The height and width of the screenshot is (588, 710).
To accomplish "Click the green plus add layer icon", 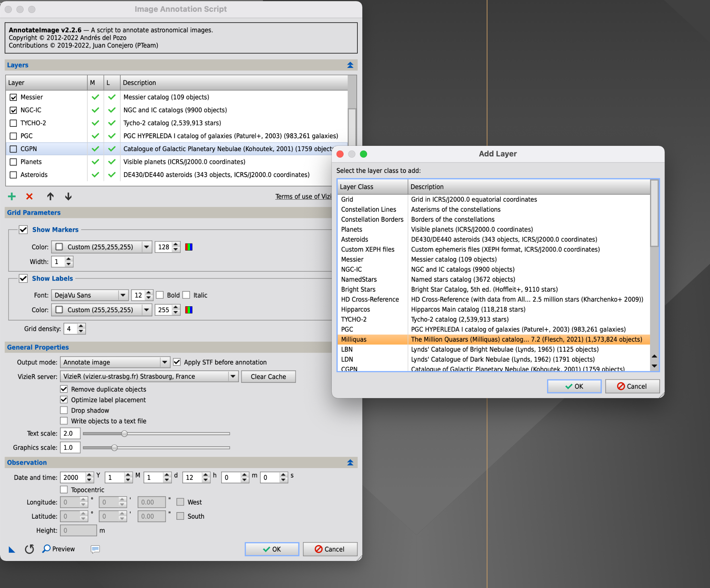I will (x=12, y=196).
